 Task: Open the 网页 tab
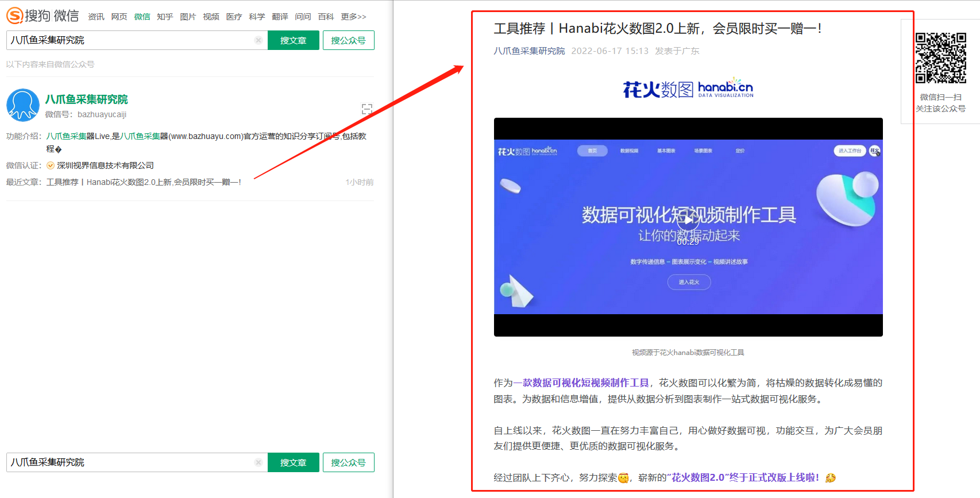tap(119, 17)
